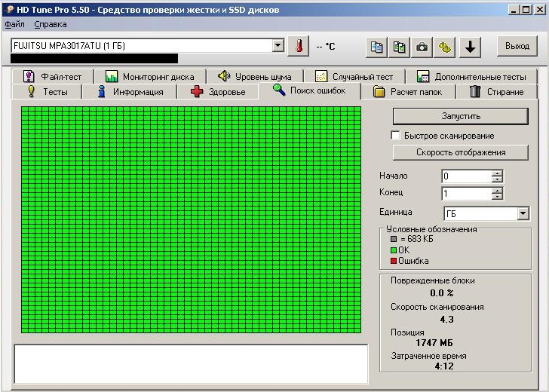Click the Условные обозначения group label
The height and width of the screenshot is (392, 549).
[431, 229]
